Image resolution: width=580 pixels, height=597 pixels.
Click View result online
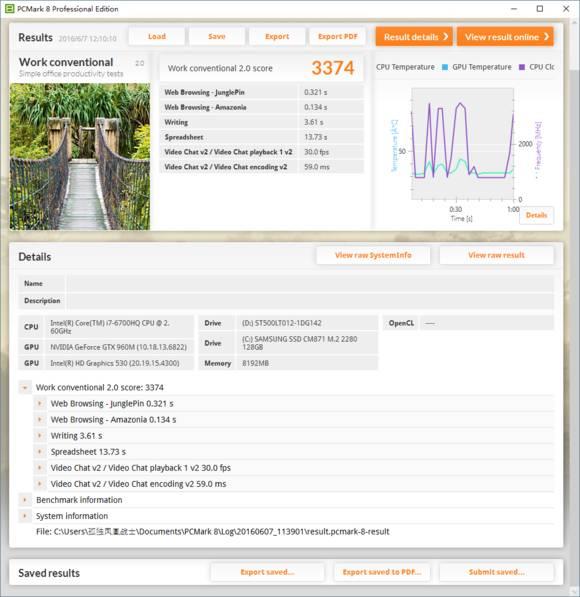[x=505, y=37]
